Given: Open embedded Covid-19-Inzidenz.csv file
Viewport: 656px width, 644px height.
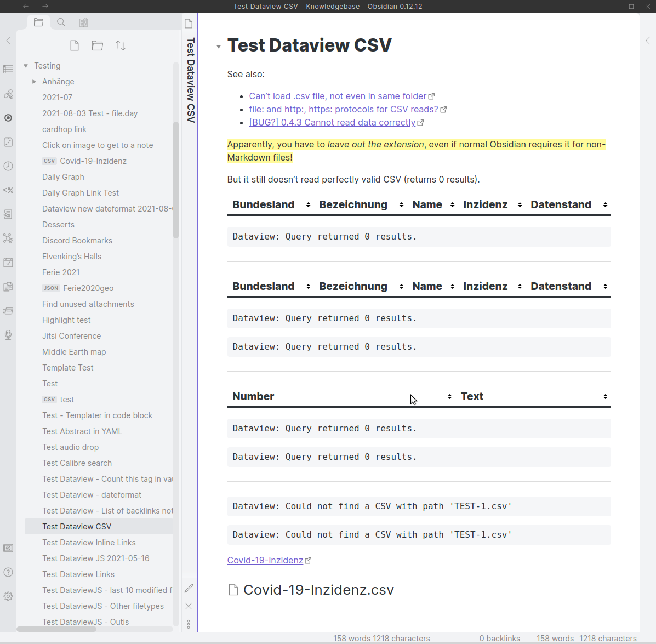Looking at the screenshot, I should 311,590.
